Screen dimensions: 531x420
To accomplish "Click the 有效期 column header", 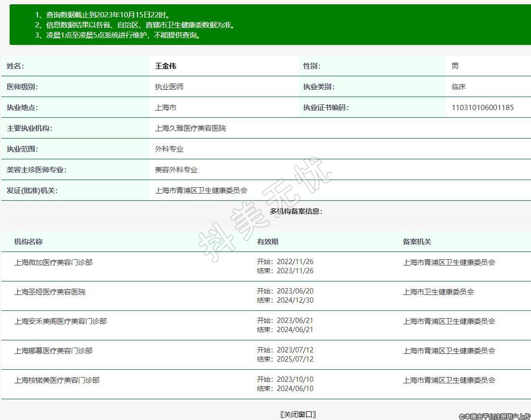I will click(x=267, y=242).
